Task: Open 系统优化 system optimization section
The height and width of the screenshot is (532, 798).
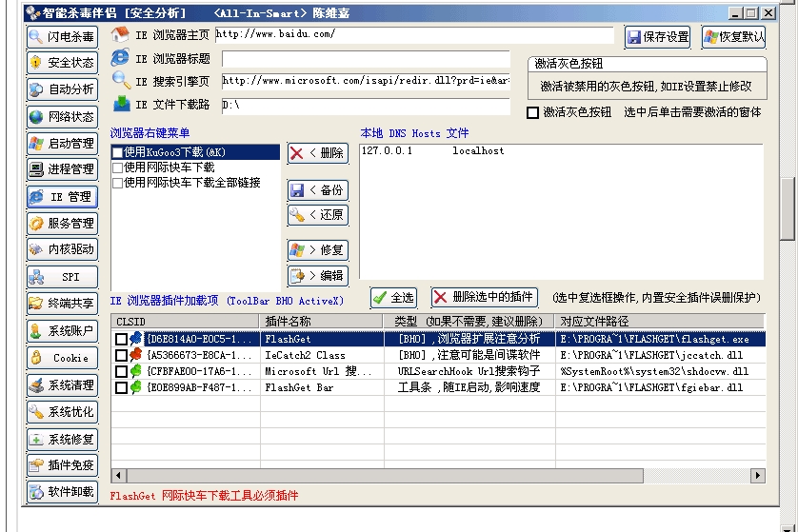Action: (62, 411)
